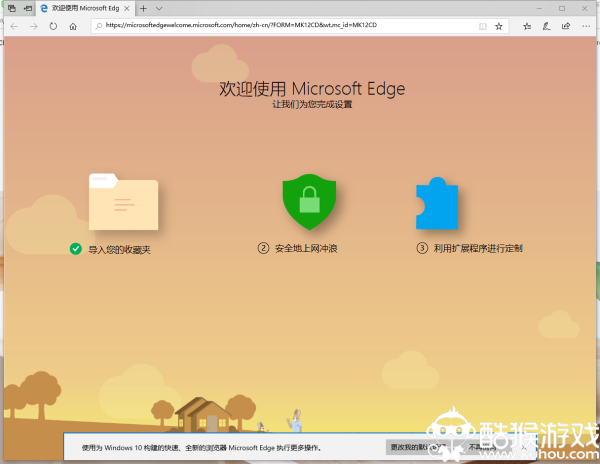Click the 更改我的默认设置 button

coord(418,447)
